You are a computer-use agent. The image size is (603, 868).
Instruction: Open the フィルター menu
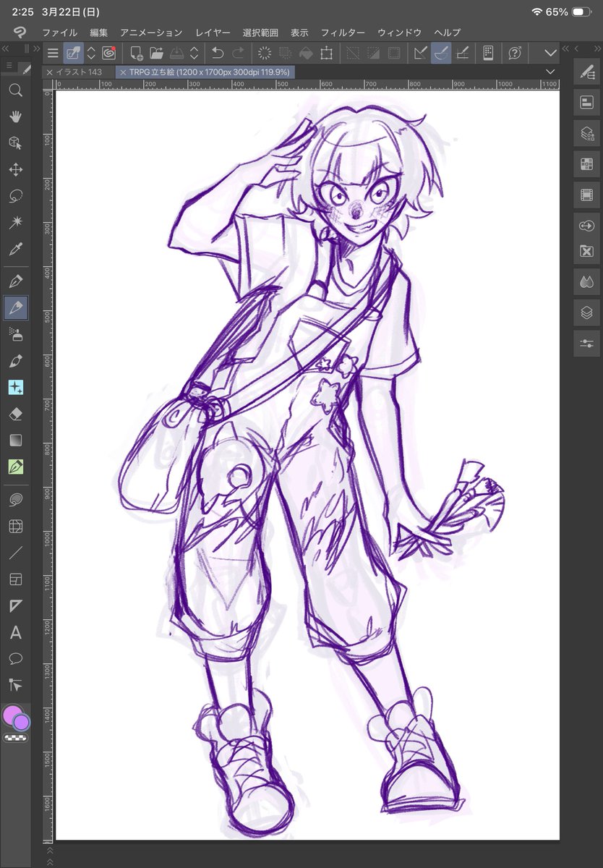click(343, 33)
